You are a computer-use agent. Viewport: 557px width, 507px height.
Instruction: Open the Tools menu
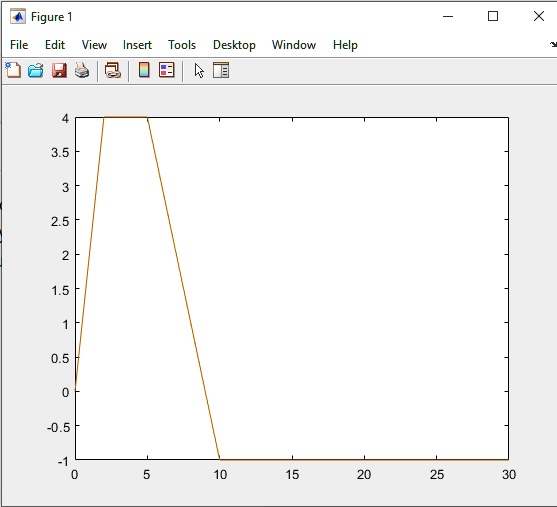tap(182, 45)
